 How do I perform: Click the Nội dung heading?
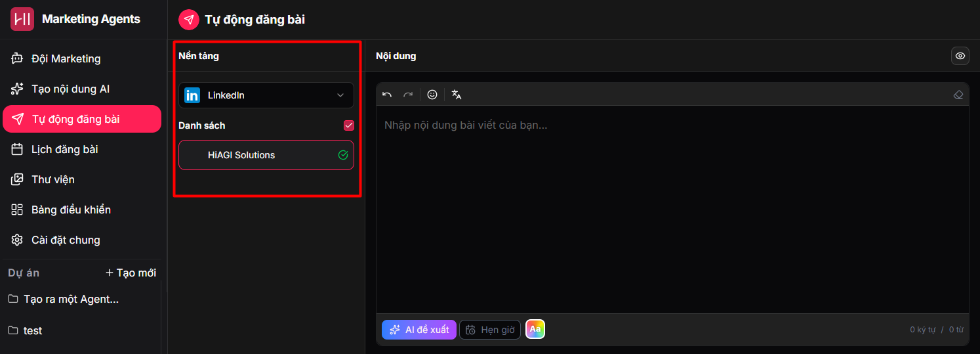pyautogui.click(x=396, y=56)
